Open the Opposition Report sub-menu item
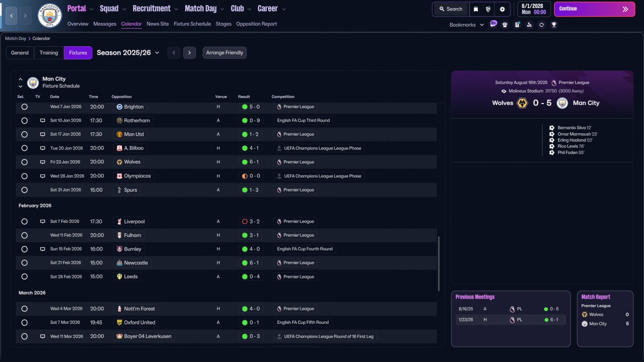This screenshot has height=362, width=644. [x=257, y=24]
